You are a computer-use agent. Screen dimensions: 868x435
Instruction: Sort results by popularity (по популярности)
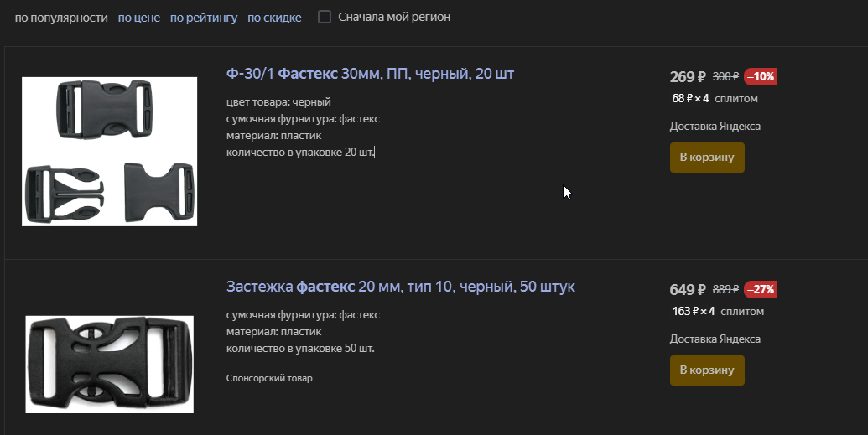pyautogui.click(x=61, y=18)
